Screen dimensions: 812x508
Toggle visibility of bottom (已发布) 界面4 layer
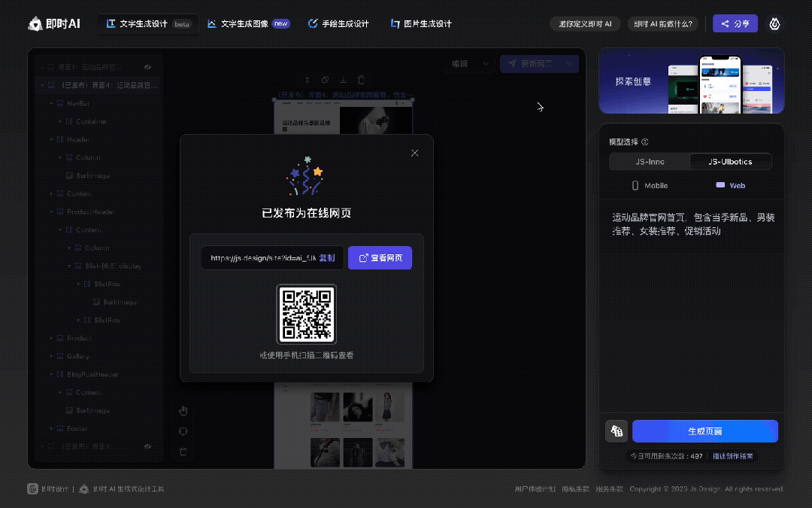147,446
